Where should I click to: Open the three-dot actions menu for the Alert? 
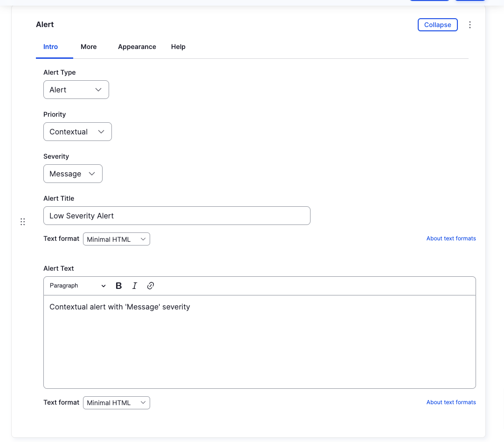pyautogui.click(x=470, y=24)
